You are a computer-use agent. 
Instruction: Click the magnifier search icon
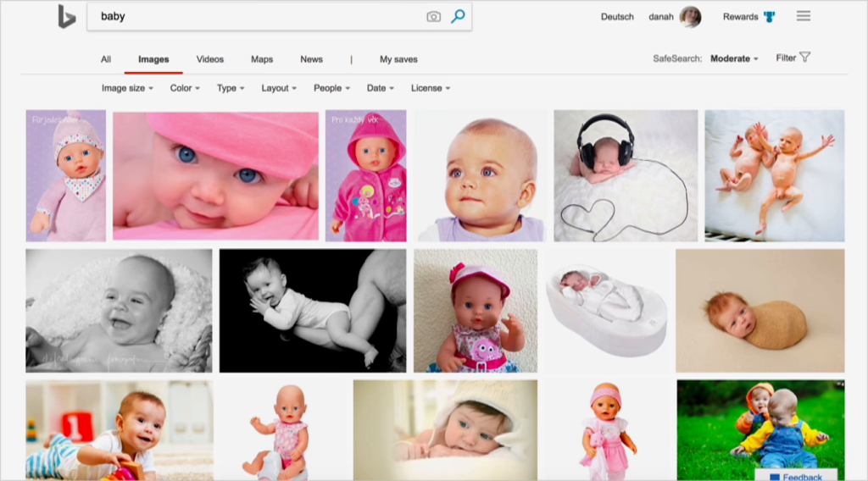tap(458, 17)
